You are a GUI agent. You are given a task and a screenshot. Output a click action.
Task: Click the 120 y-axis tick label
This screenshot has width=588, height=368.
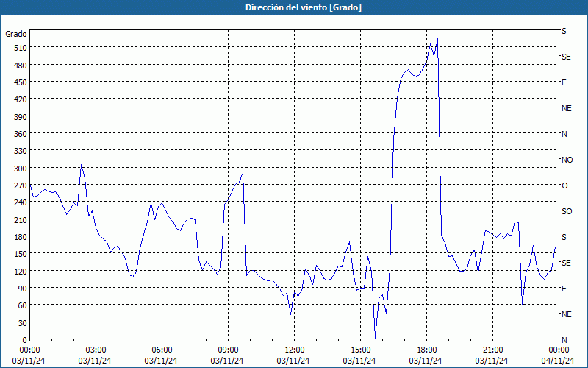21,271
